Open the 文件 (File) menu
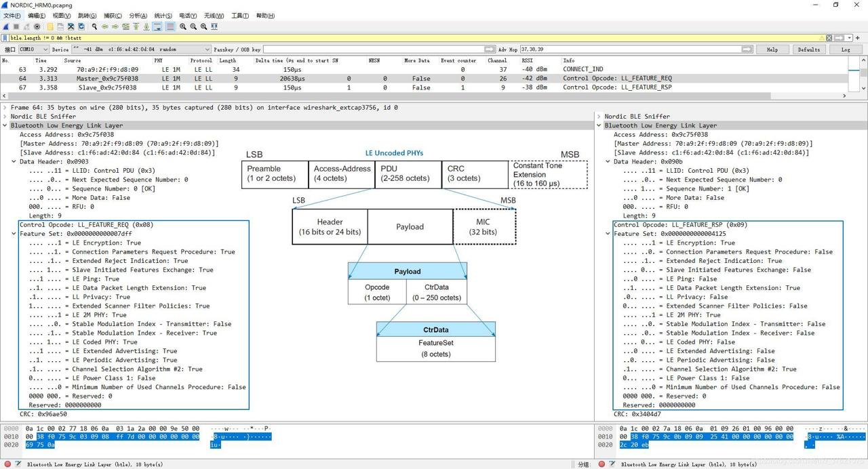The height and width of the screenshot is (469, 868). coord(12,16)
